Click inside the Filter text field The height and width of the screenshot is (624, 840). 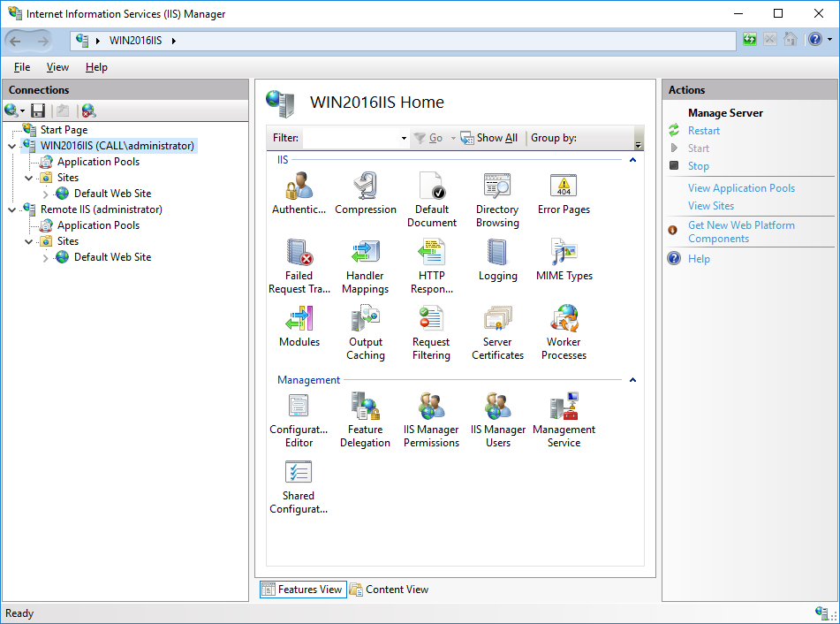(x=351, y=138)
